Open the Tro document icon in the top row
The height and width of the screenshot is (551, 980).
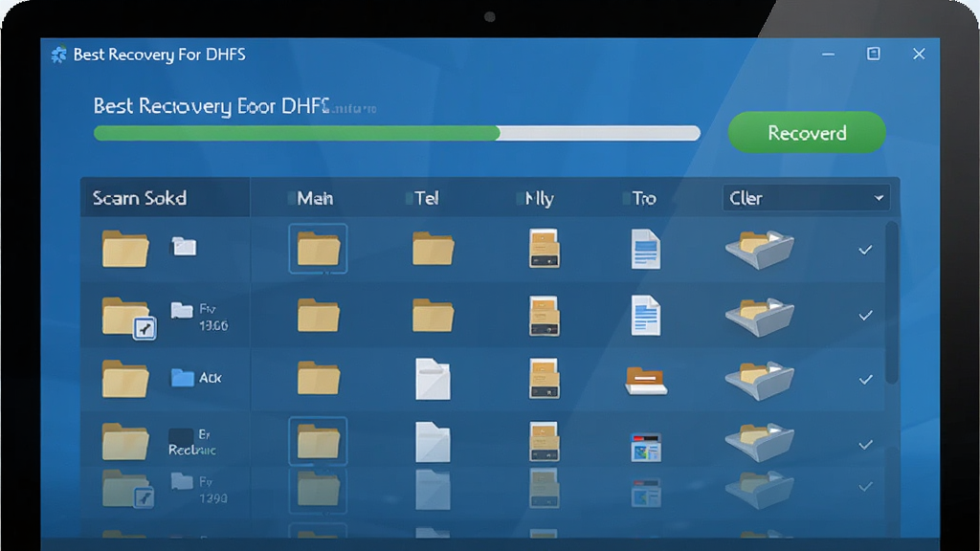(646, 250)
